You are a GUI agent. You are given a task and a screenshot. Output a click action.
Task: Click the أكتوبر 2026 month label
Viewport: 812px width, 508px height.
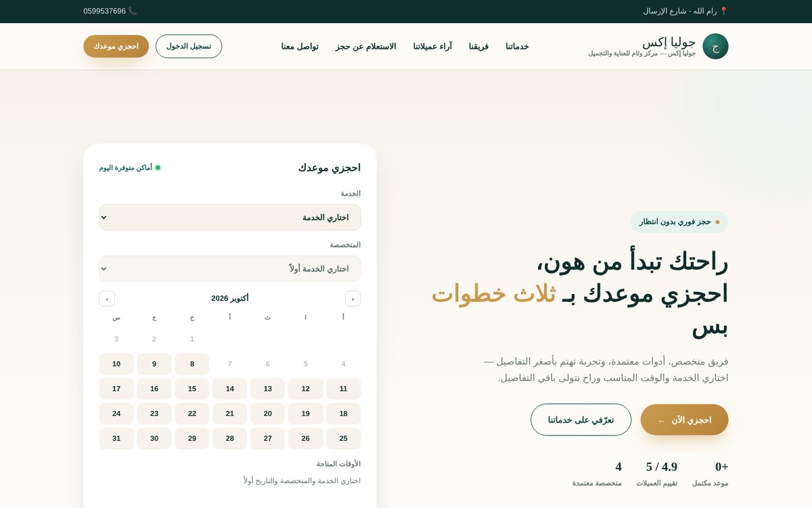point(230,299)
